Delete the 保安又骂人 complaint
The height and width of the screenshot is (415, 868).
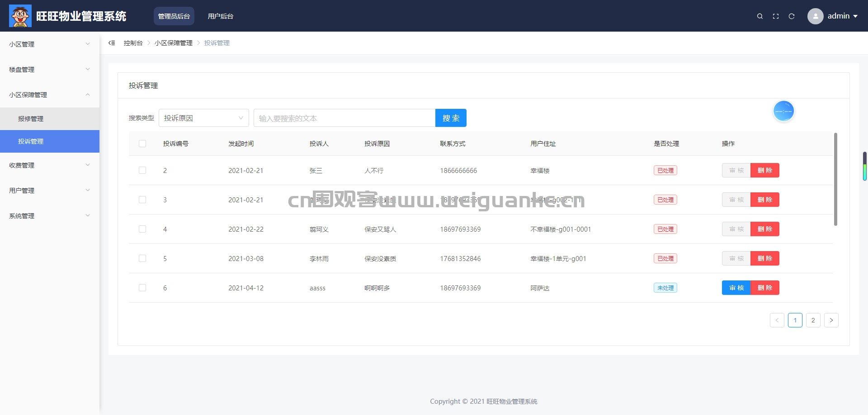click(765, 229)
